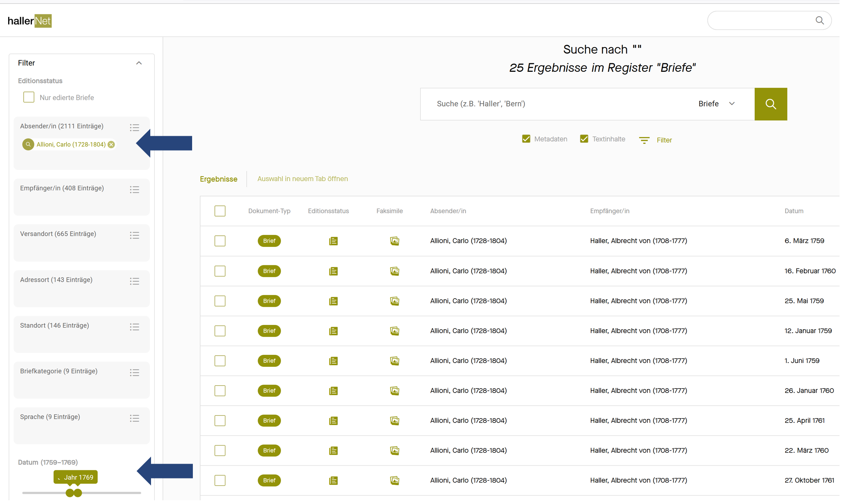Open edition text icon for 6. März 1759
This screenshot has width=841, height=504.
point(333,241)
